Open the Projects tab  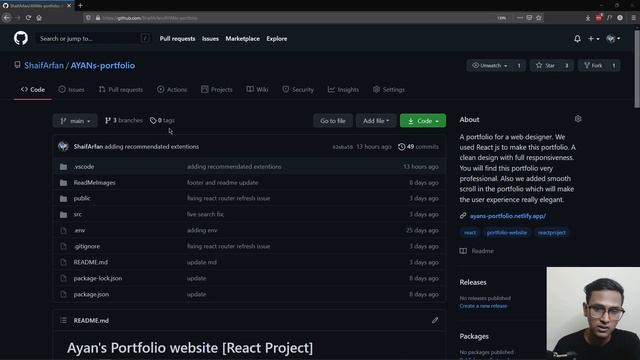point(217,89)
